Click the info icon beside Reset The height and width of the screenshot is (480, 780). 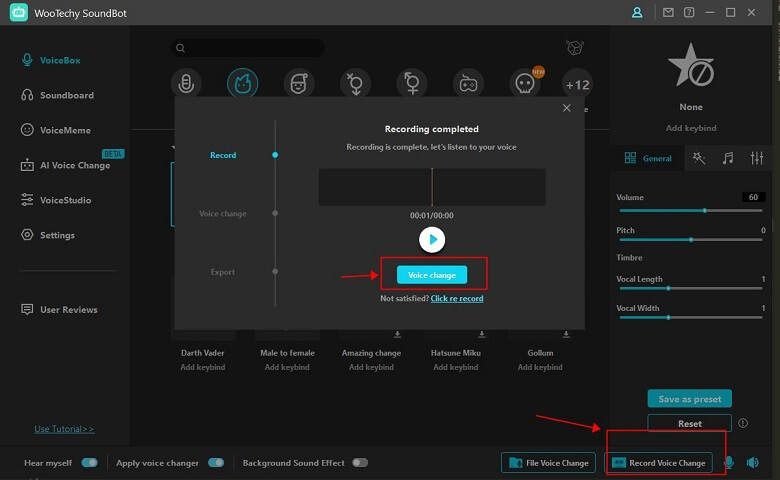(x=743, y=423)
